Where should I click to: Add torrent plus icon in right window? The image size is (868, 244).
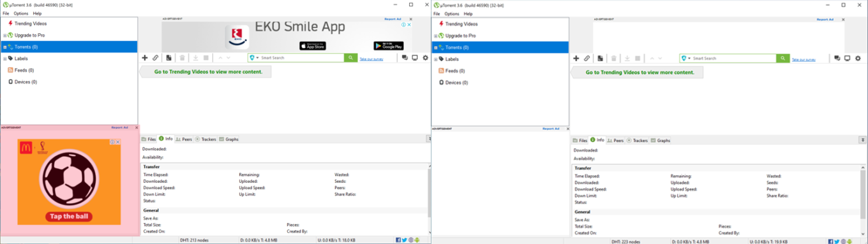click(x=576, y=59)
